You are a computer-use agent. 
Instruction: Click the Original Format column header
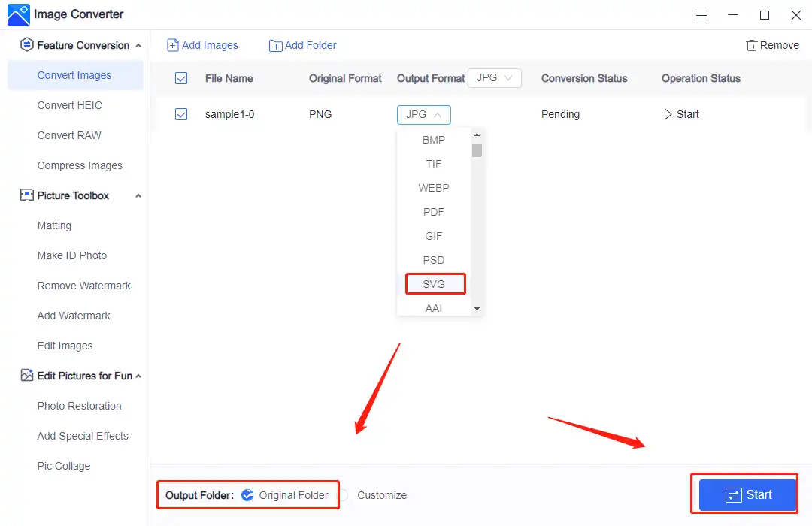[345, 79]
